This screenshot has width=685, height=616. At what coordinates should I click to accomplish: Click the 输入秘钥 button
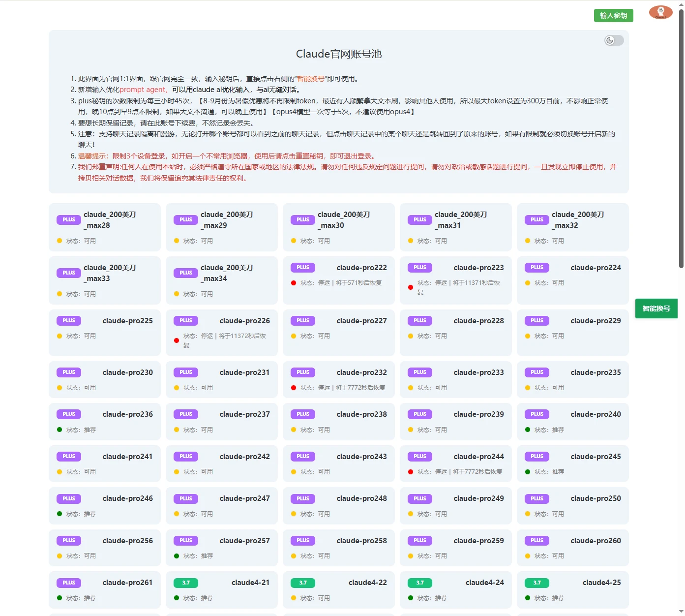click(x=613, y=16)
